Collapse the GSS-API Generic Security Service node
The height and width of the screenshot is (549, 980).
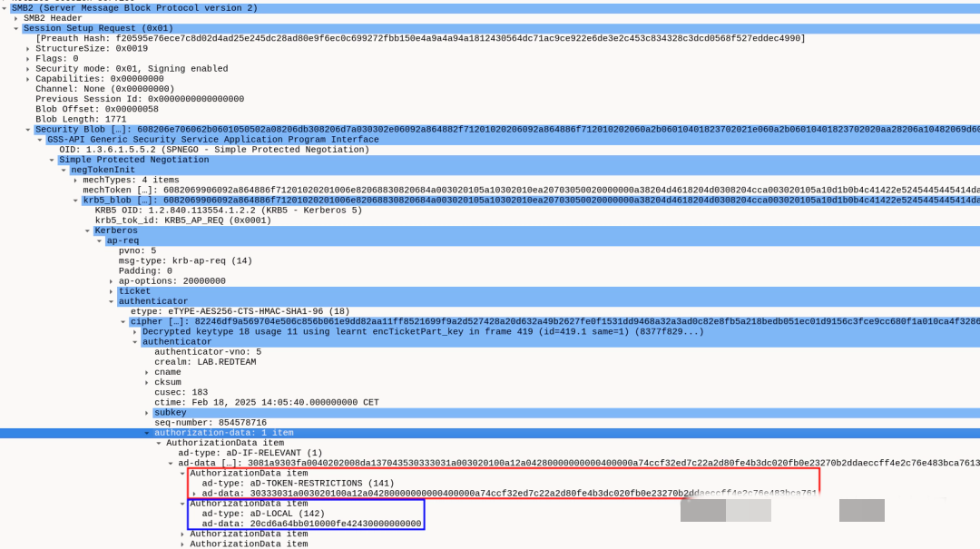[40, 140]
